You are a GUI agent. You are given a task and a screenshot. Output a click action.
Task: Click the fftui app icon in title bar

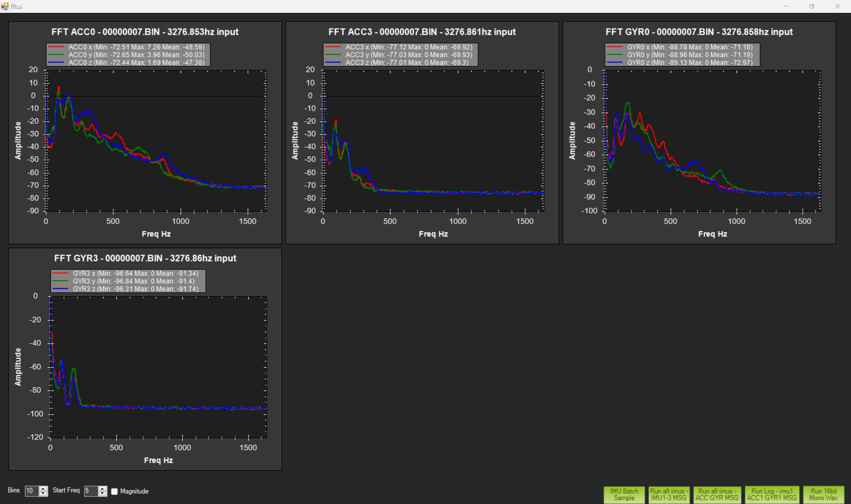point(5,6)
